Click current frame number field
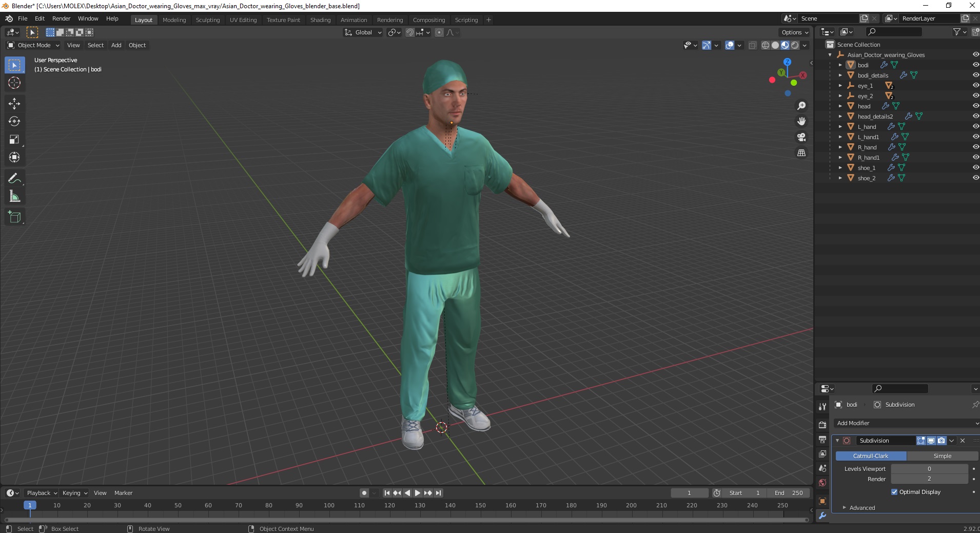The height and width of the screenshot is (533, 980). [689, 493]
